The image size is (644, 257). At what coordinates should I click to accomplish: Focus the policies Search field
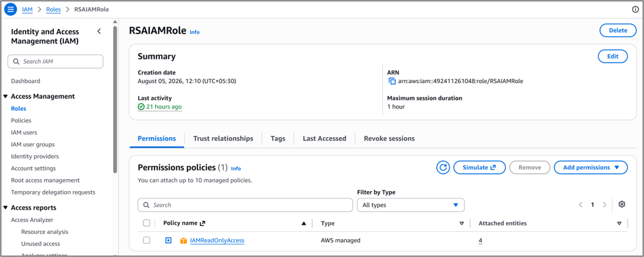click(245, 205)
